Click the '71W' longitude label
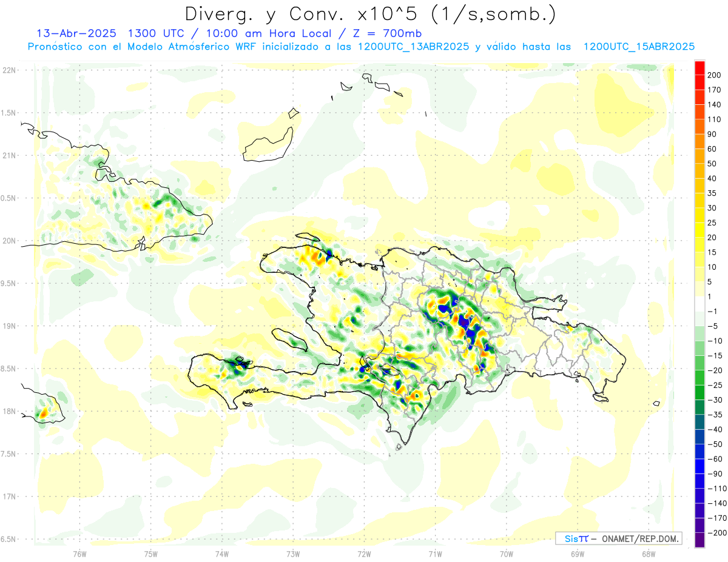728x562 pixels. tap(435, 553)
